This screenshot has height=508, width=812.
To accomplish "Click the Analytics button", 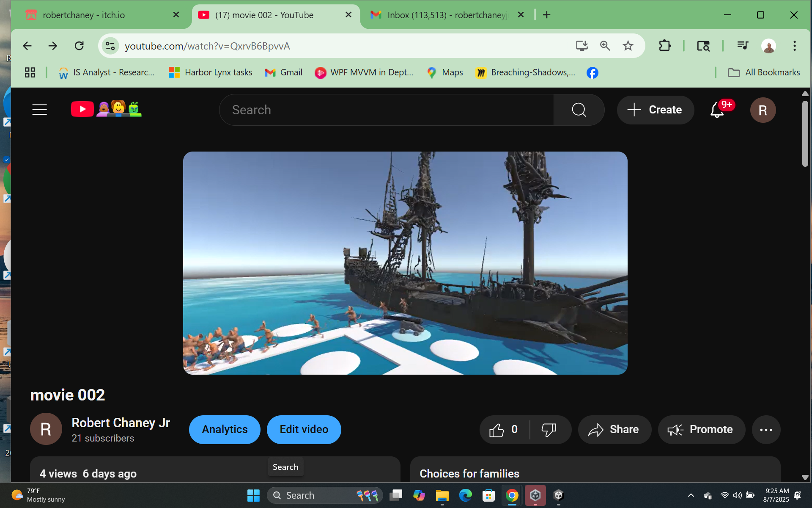I will pyautogui.click(x=225, y=430).
